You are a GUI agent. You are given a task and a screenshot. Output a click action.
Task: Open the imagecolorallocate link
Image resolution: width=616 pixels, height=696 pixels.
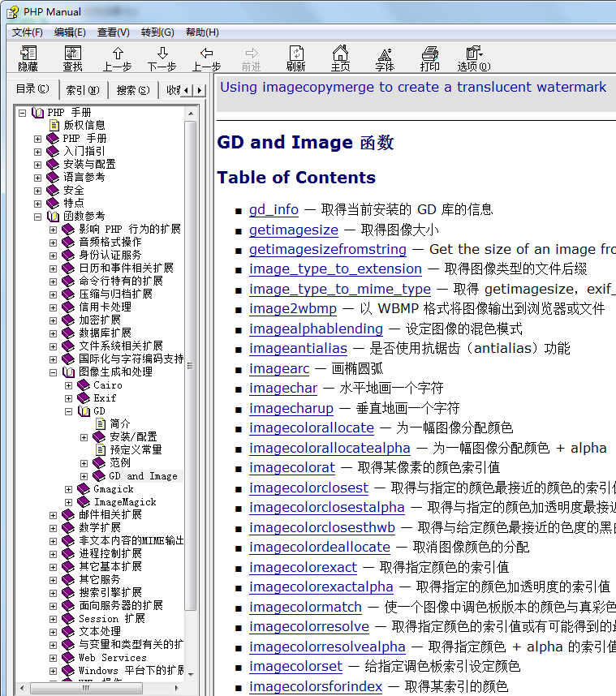pyautogui.click(x=312, y=427)
